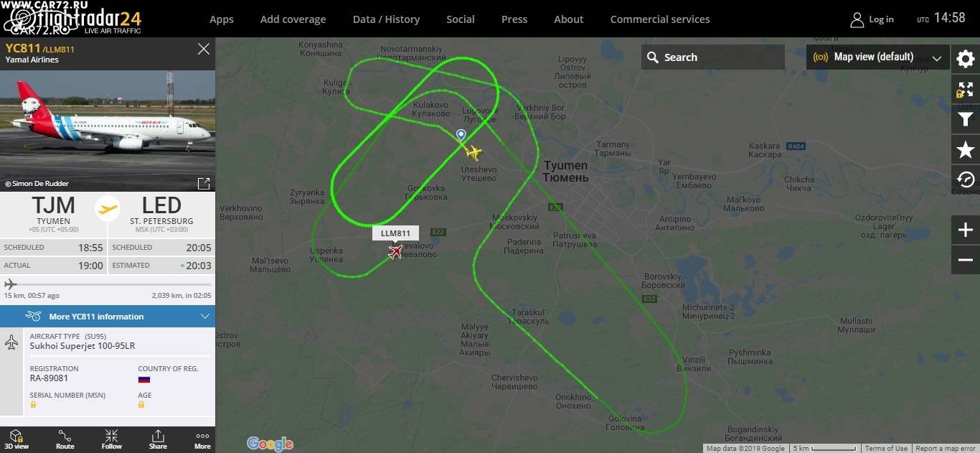980x453 pixels.
Task: Open the map settings gear
Action: tap(966, 58)
